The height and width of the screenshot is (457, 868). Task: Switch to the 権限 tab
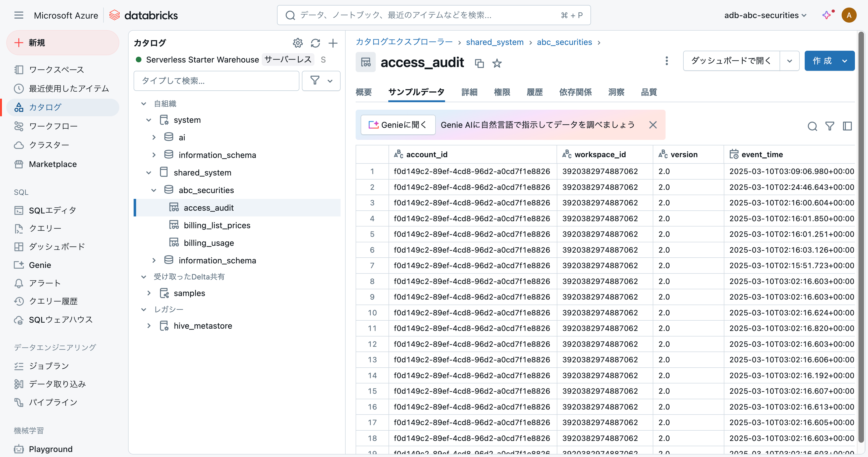(x=502, y=92)
